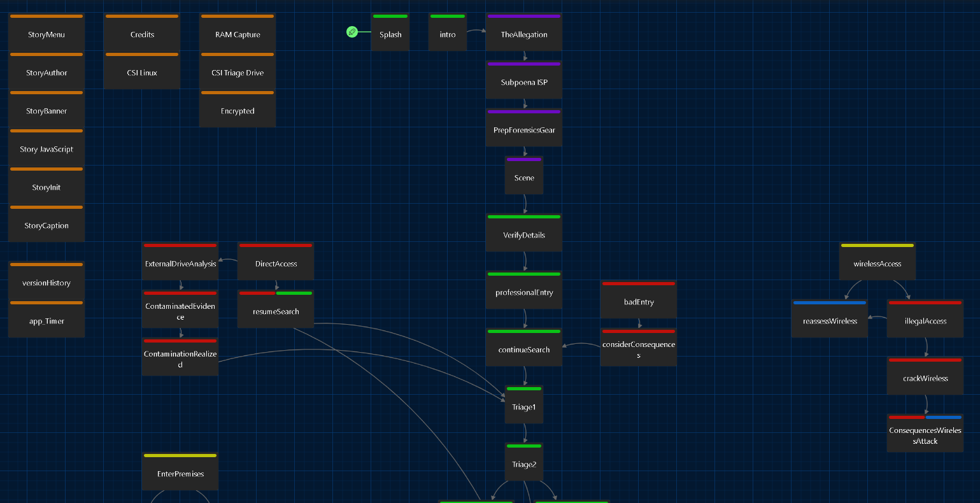Select the professionalEntry passage
Image resolution: width=980 pixels, height=503 pixels.
point(524,290)
